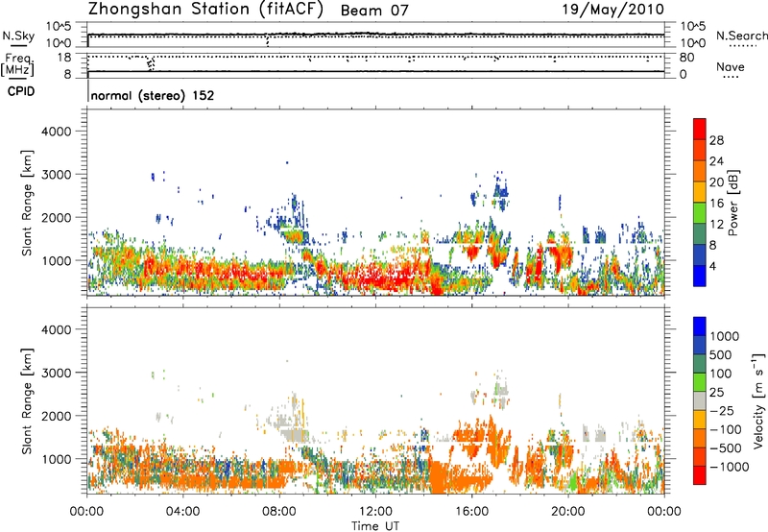This screenshot has height=532, width=768.
Task: Click the '20:00' time axis label
Action: 568,512
